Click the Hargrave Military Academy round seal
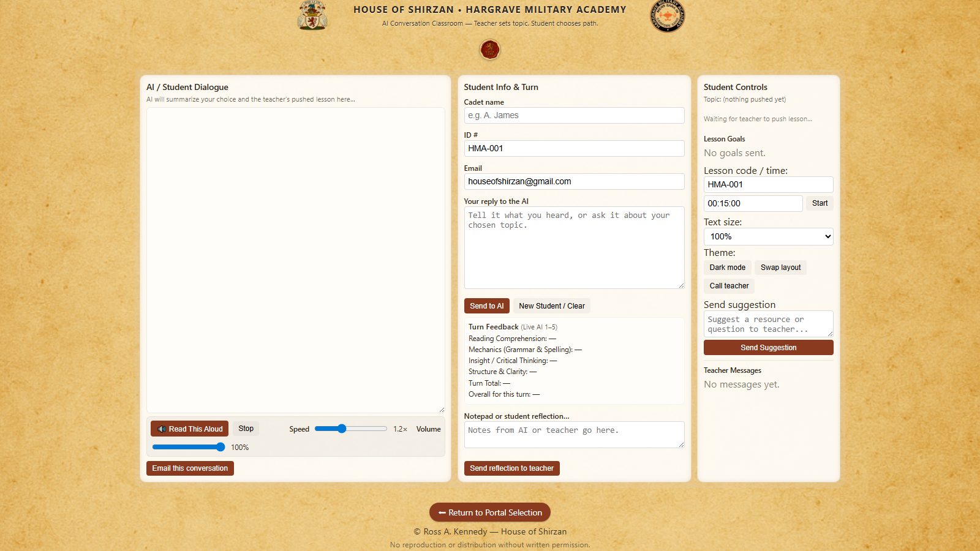The width and height of the screenshot is (980, 551). (667, 16)
